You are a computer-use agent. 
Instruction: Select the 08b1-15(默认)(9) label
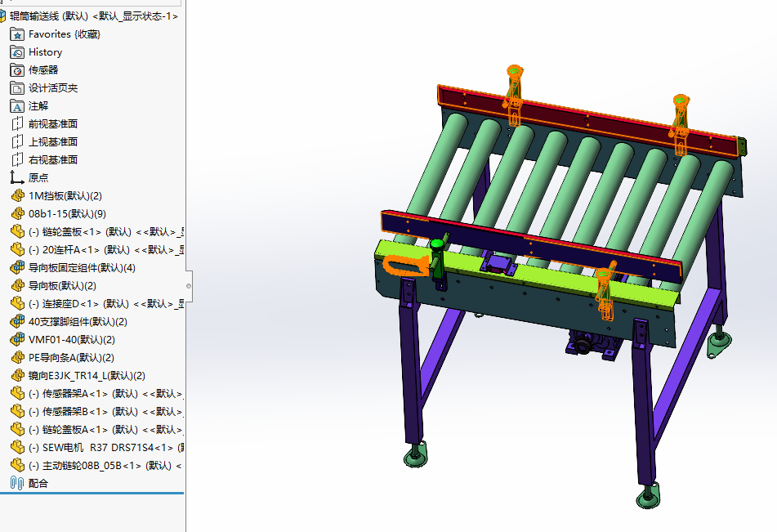pos(67,213)
